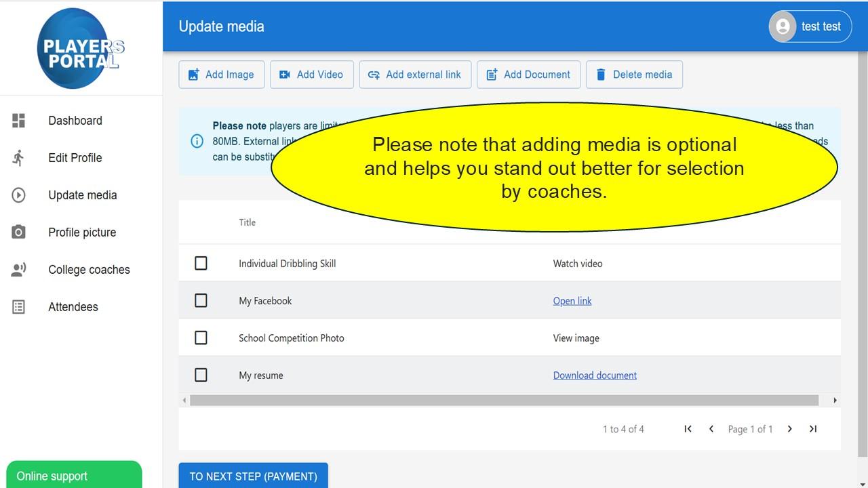Click the 'School Competition Photo' title text

292,338
